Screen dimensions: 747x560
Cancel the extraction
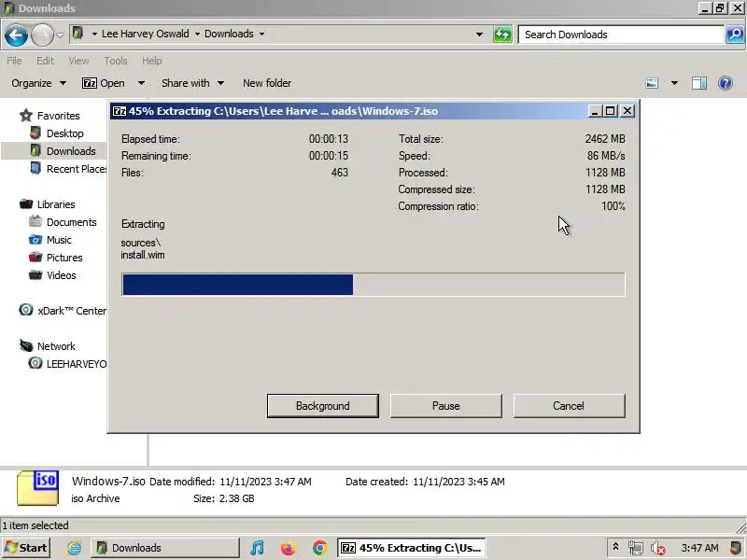(569, 406)
